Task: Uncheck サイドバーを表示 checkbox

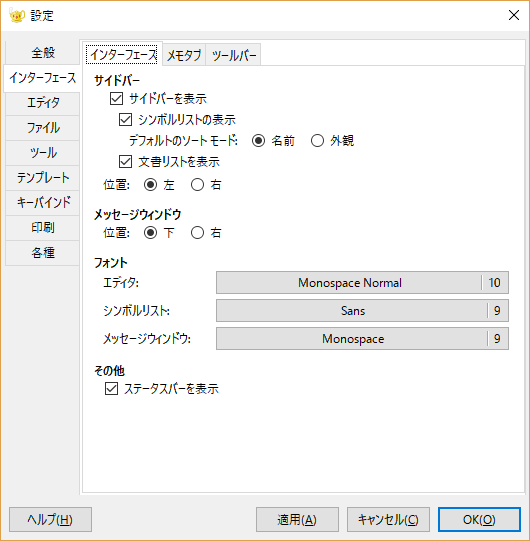Action: [116, 98]
